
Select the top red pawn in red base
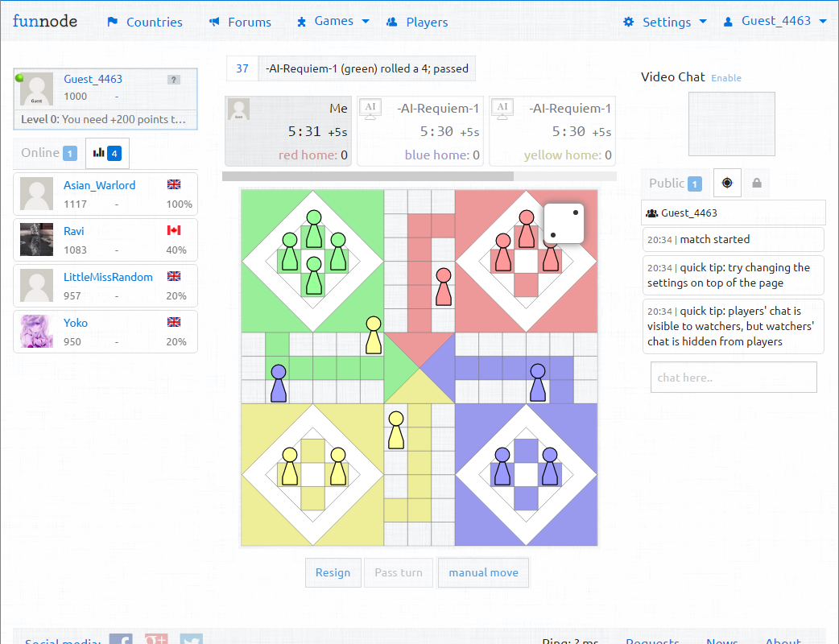[527, 229]
